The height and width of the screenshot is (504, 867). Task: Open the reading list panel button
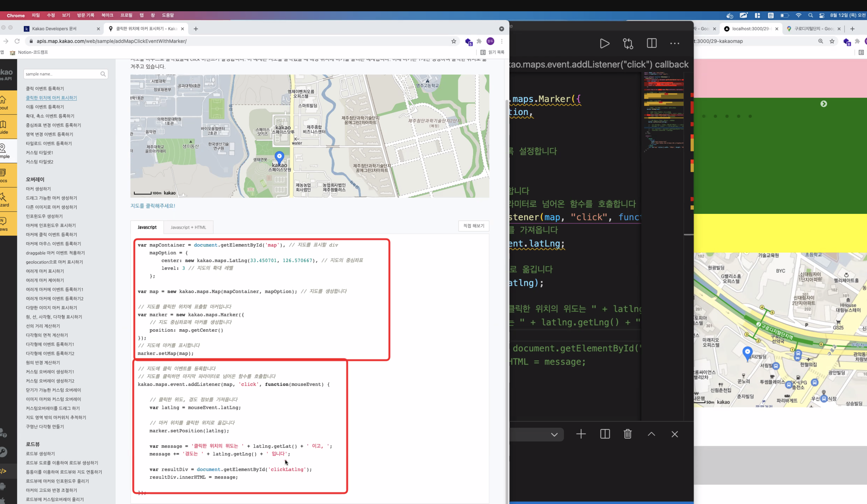tap(492, 52)
